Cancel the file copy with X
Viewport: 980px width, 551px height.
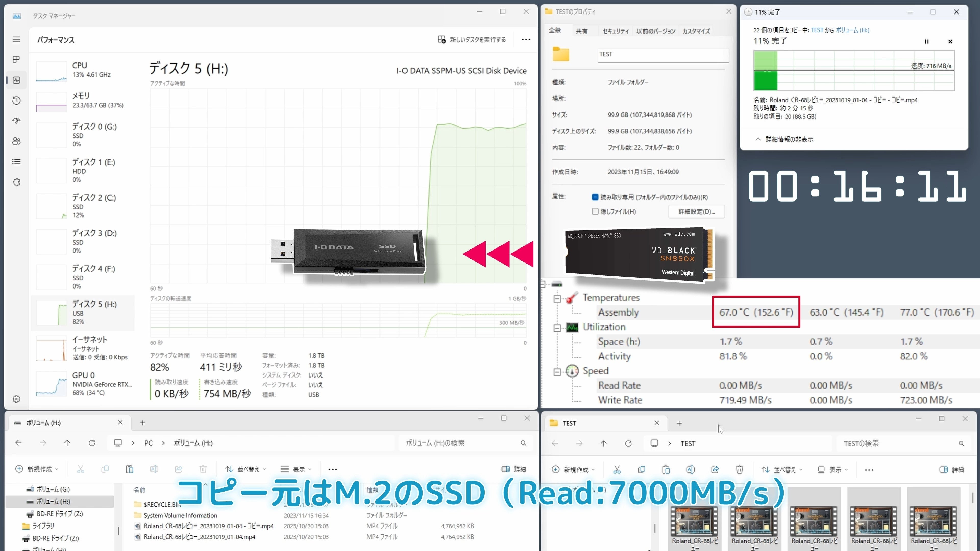[x=950, y=41]
